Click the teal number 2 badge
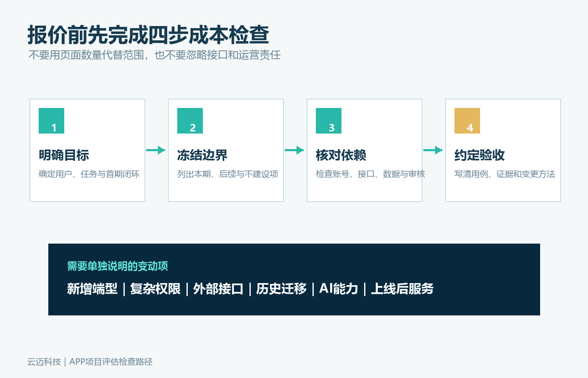Viewport: 588px width, 378px height. tap(190, 121)
